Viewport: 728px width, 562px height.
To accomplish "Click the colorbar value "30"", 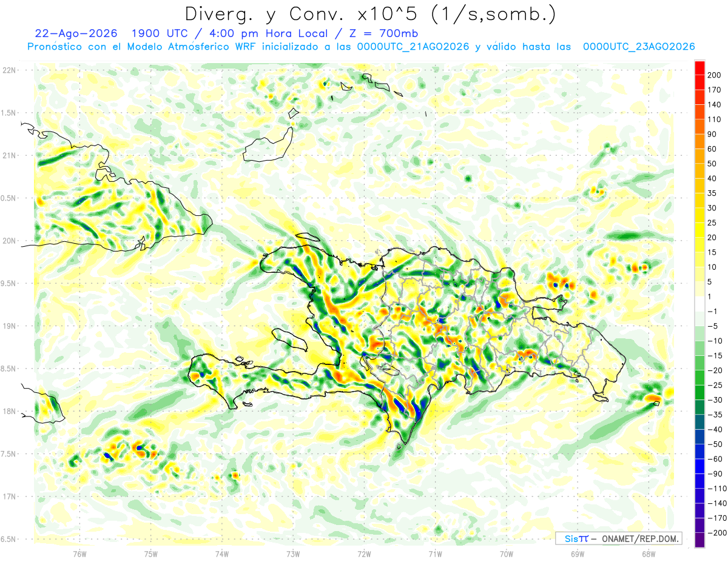I will [x=712, y=208].
